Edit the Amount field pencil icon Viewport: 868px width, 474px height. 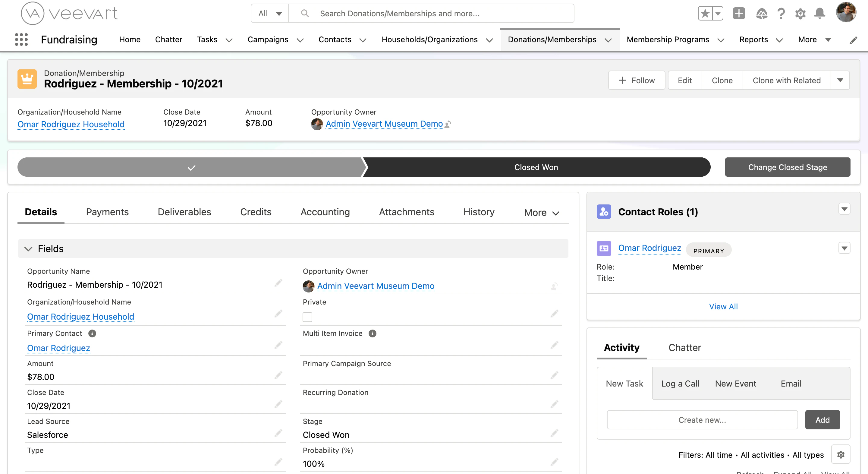tap(279, 375)
